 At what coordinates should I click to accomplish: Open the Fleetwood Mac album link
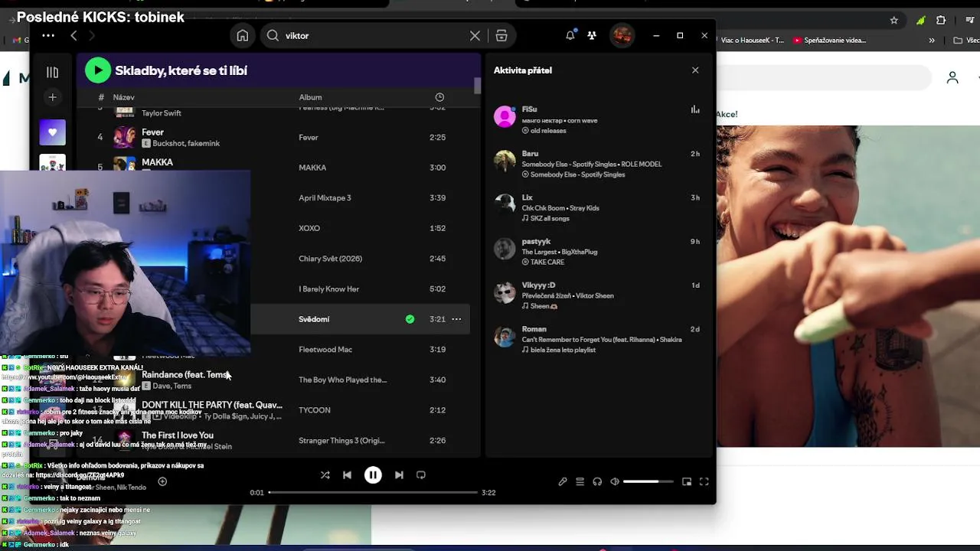(x=325, y=350)
